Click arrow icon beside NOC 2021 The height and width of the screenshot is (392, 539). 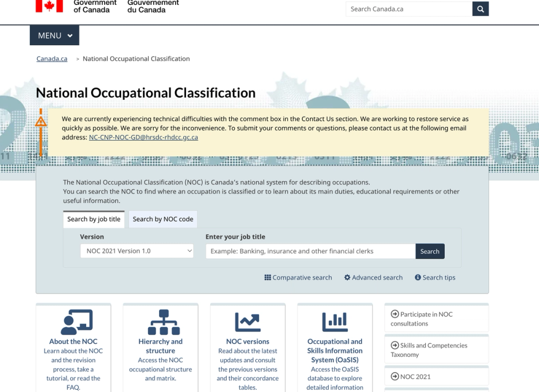[x=395, y=376]
